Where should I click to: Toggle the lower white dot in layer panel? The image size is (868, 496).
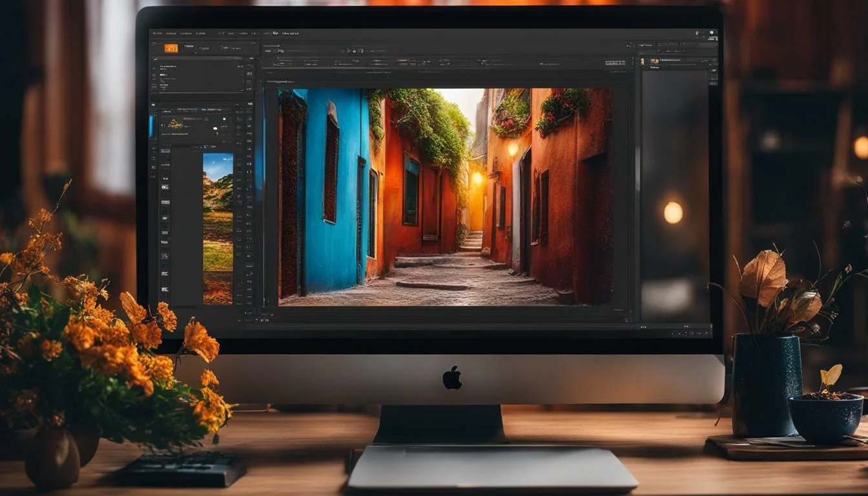(x=215, y=128)
